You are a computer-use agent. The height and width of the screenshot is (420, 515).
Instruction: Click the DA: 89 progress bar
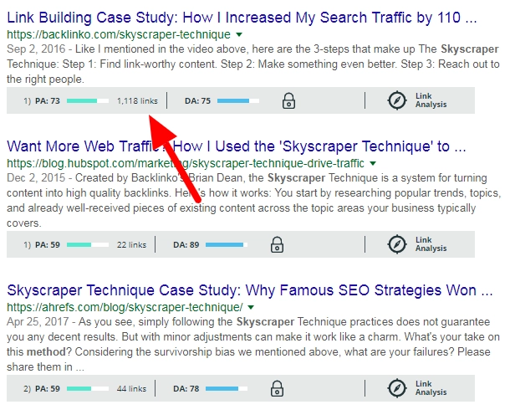coord(227,245)
